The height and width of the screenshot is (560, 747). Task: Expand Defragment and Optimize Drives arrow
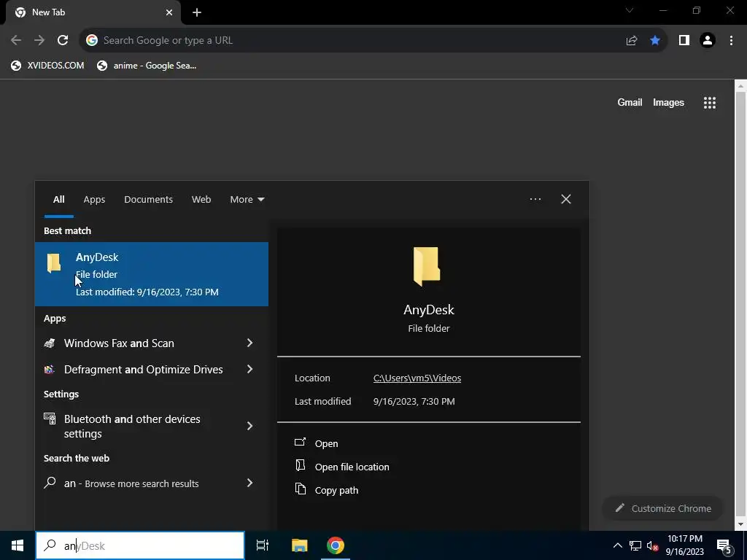tap(249, 370)
